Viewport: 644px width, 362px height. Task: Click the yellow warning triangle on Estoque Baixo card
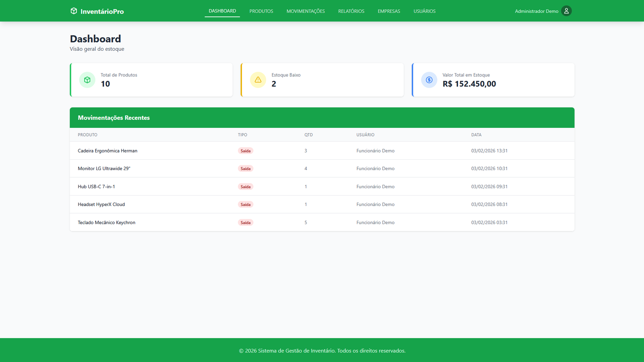tap(258, 80)
